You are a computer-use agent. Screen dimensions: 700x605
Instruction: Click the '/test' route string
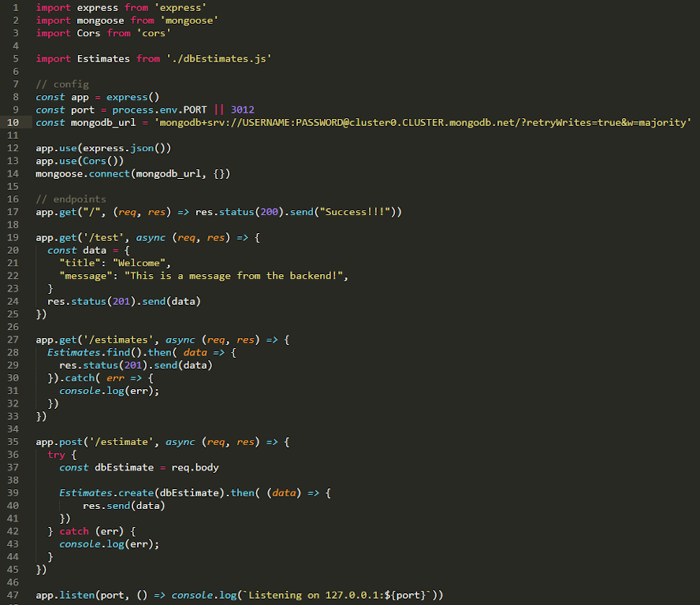tap(103, 237)
